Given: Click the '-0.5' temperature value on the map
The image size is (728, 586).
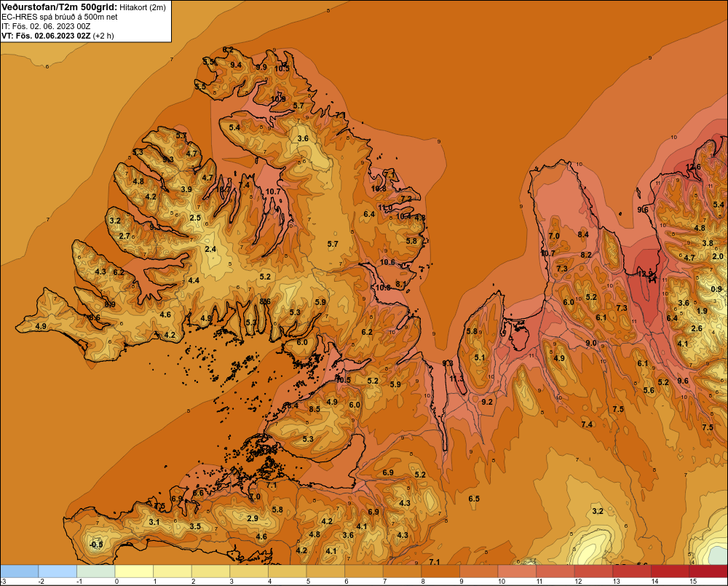Looking at the screenshot, I should click(96, 545).
